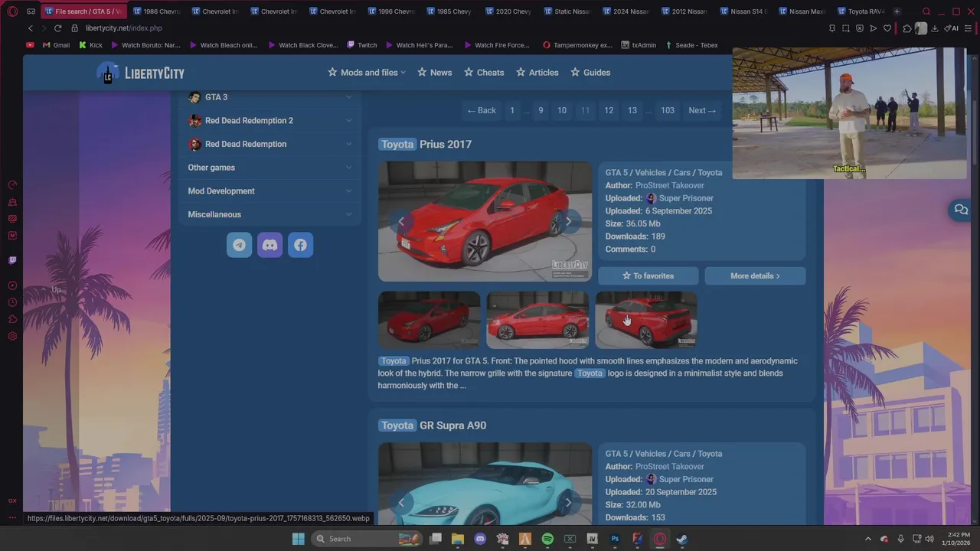Open the Toyota GR Supra A90 title link
This screenshot has height=551, width=980.
pyautogui.click(x=433, y=425)
